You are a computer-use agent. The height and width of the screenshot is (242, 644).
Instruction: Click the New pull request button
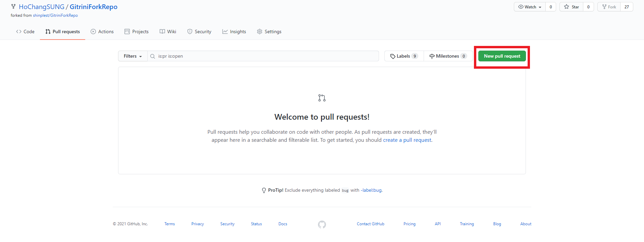tap(502, 56)
